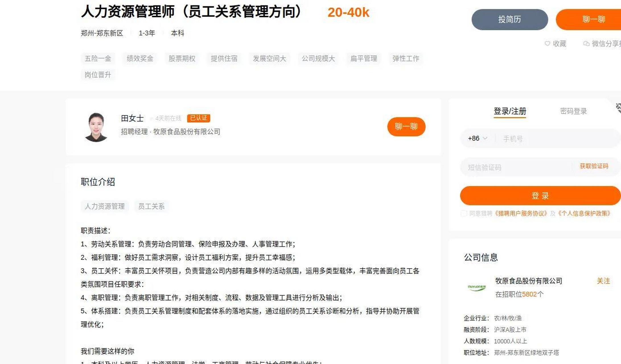Click the 股票期权 benefit tag
Viewport: 621px width, 364px height.
182,58
